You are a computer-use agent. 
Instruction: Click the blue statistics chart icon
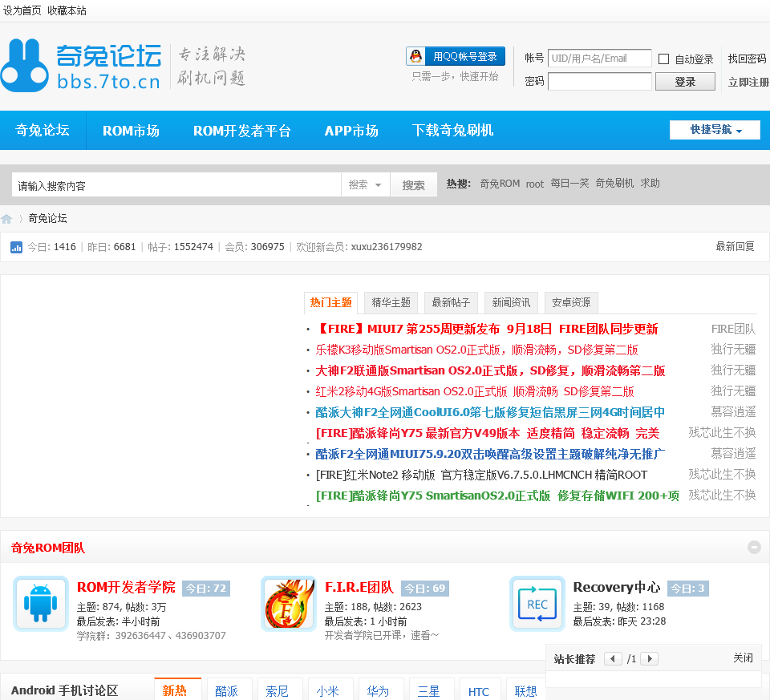16,247
